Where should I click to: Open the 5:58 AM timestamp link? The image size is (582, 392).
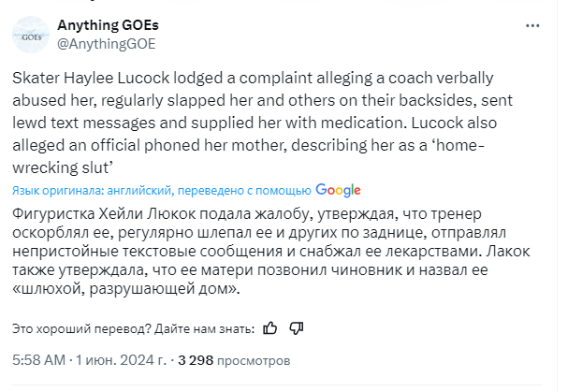pos(38,359)
